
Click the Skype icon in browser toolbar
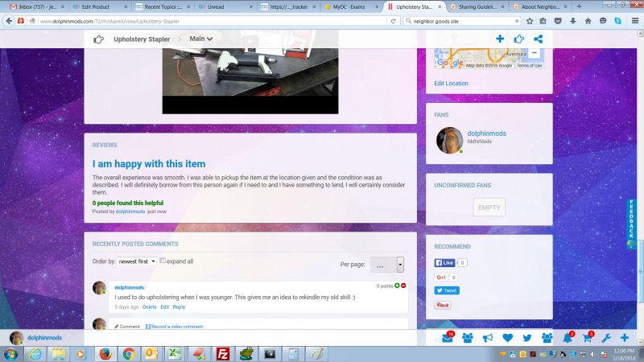point(617,21)
